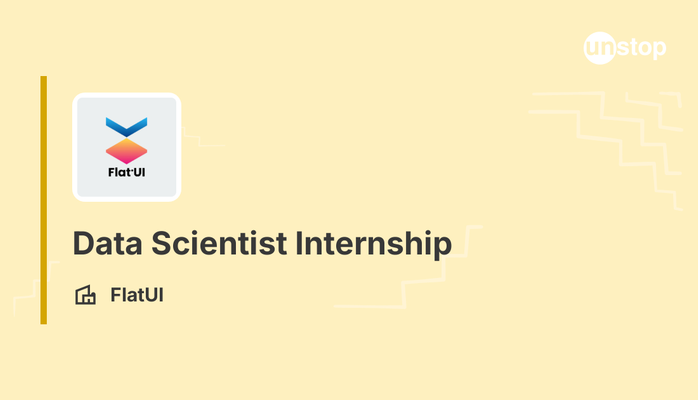Click the "Flat·UI" wordmark inside logo card

[x=127, y=171]
